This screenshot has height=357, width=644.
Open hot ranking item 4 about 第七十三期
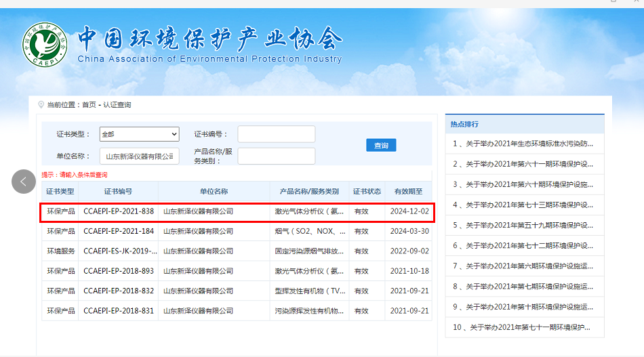coord(523,205)
